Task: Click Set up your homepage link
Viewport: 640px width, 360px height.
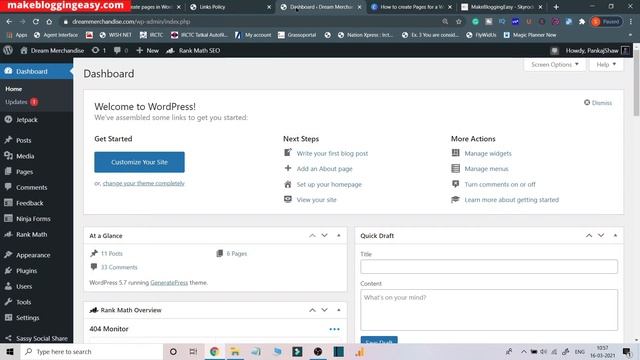Action: pos(329,184)
